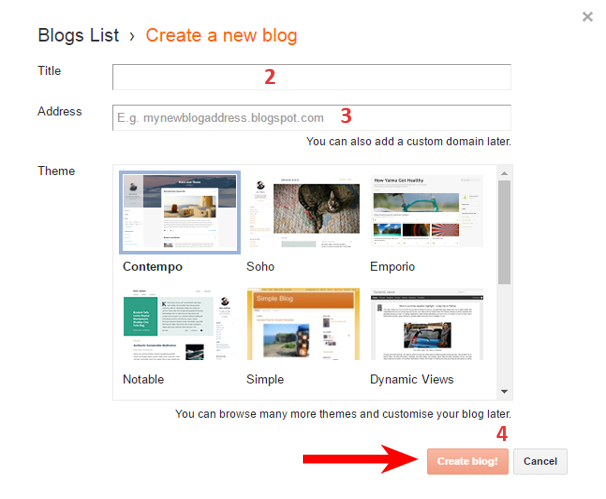Click the theme list scroll down arrow

point(504,392)
